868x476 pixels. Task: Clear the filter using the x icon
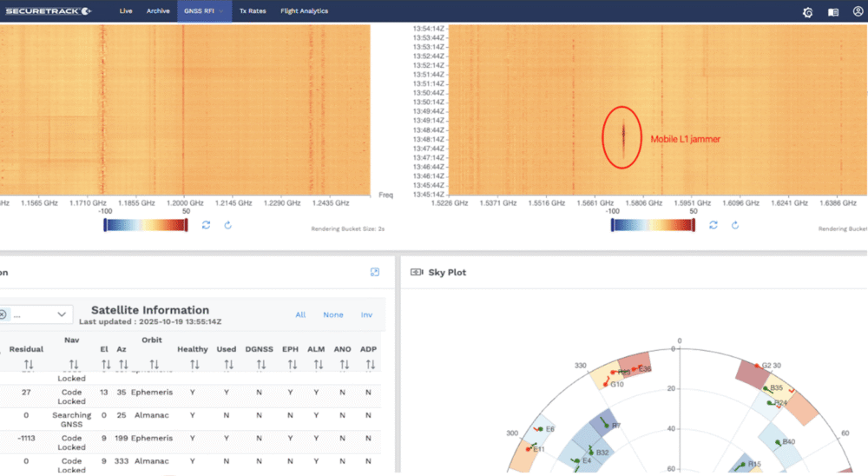click(x=3, y=314)
